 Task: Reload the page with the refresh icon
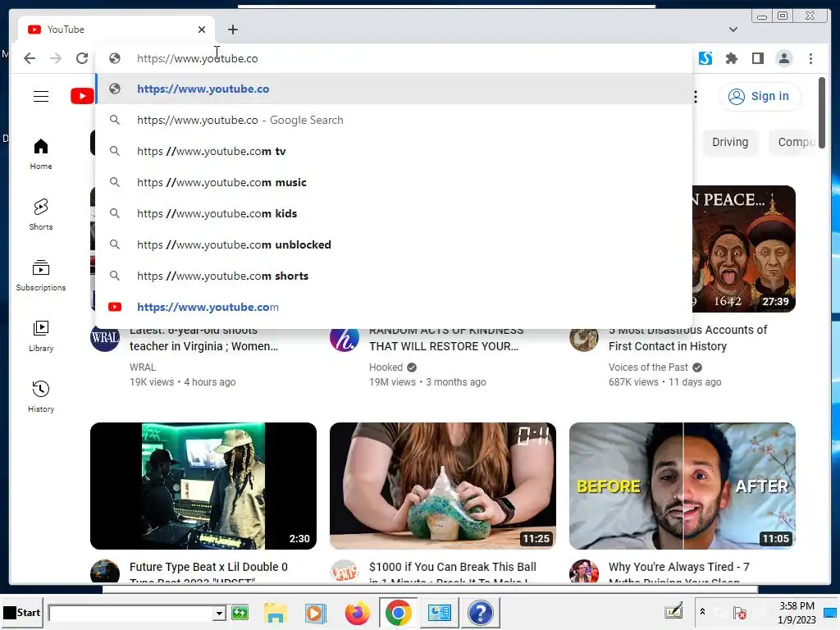click(82, 58)
